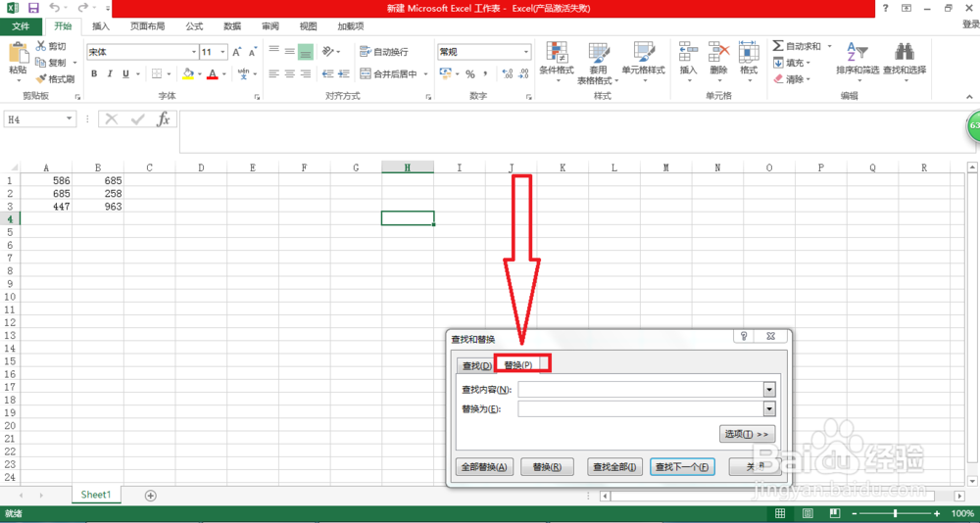
Task: Select column H header
Action: coord(408,166)
